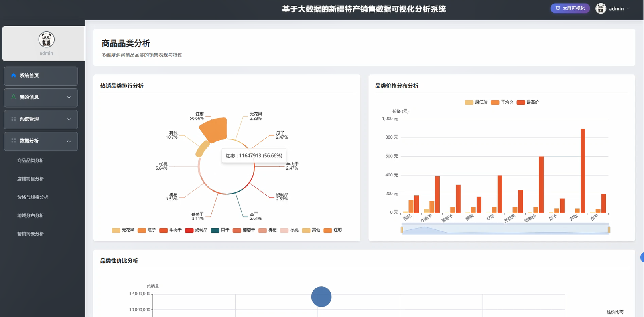This screenshot has width=644, height=317.
Task: Open 地域分布分析 submenu item
Action: 30,216
